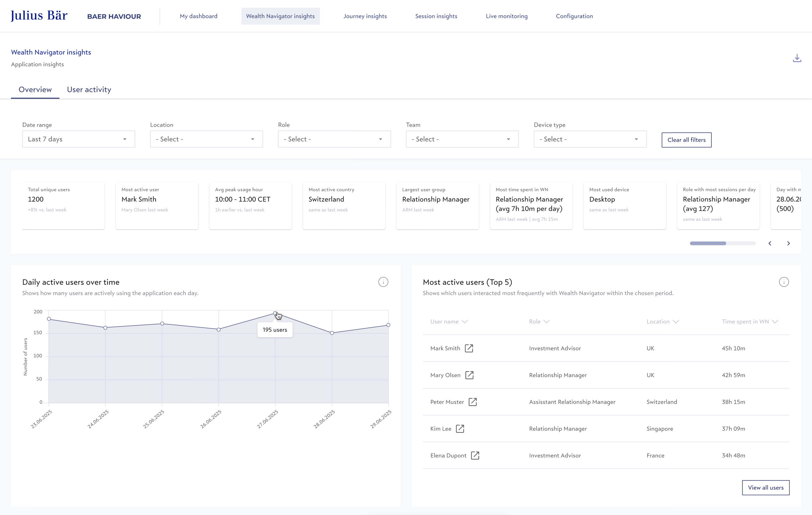Click the 34h 48m time value
This screenshot has width=812, height=515.
[733, 455]
